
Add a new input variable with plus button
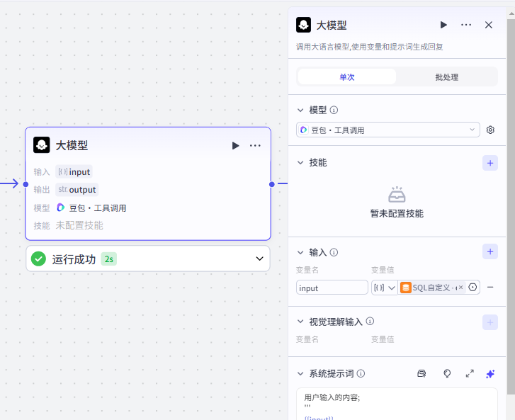(490, 251)
